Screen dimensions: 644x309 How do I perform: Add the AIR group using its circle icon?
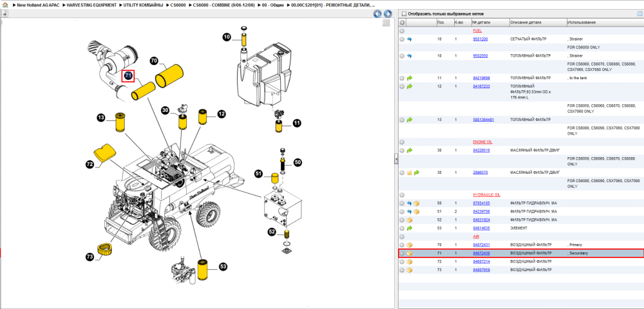click(402, 237)
